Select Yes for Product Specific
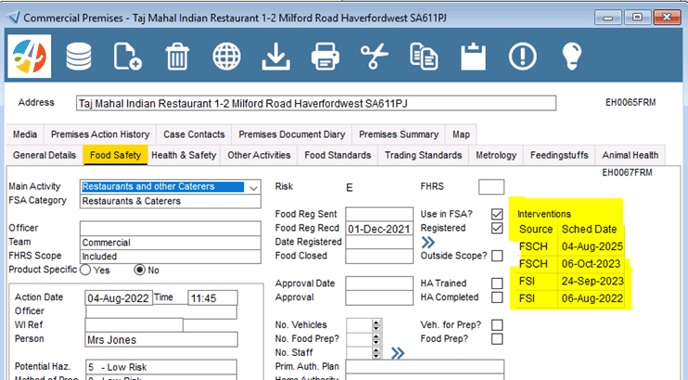 (x=86, y=270)
